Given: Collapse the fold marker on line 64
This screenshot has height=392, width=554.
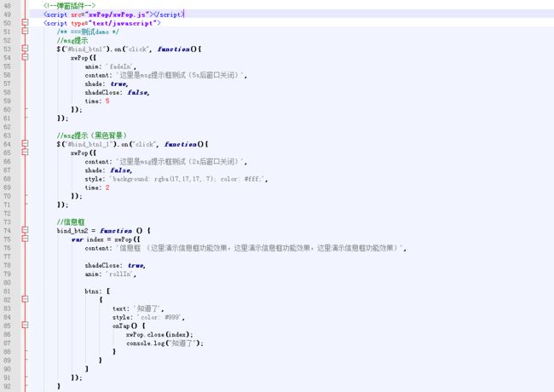Looking at the screenshot, I should [x=25, y=143].
